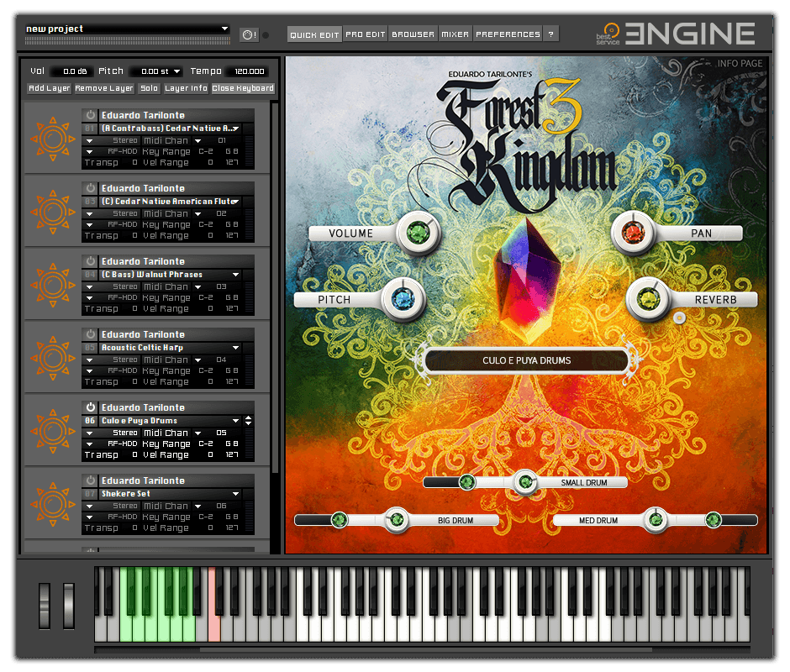Click Transp value on Culo e Puya Drums

coord(134,455)
